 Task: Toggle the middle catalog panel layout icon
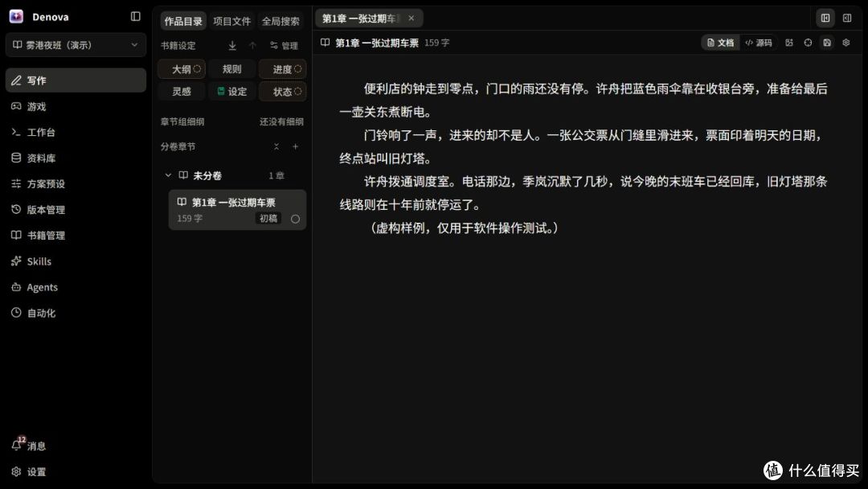click(x=825, y=18)
